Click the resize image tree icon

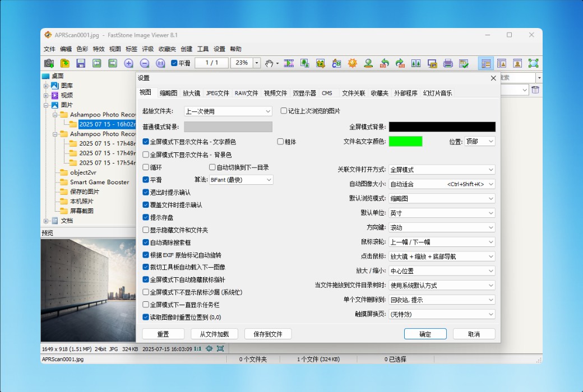pos(305,63)
